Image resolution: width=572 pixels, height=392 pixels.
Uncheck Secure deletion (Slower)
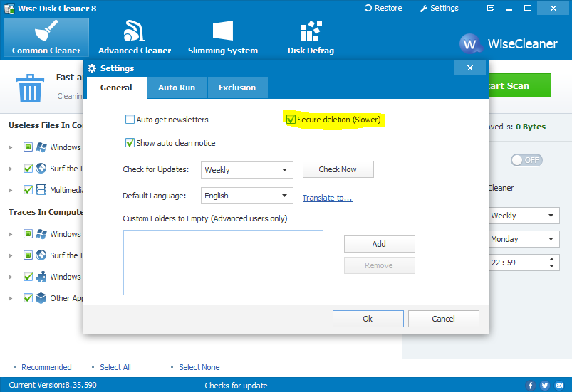pyautogui.click(x=291, y=120)
